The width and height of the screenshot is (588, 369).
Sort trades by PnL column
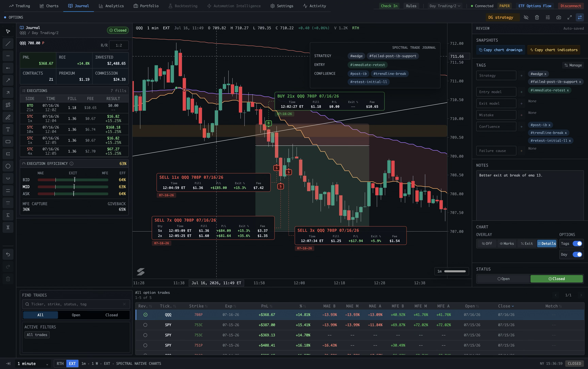267,306
